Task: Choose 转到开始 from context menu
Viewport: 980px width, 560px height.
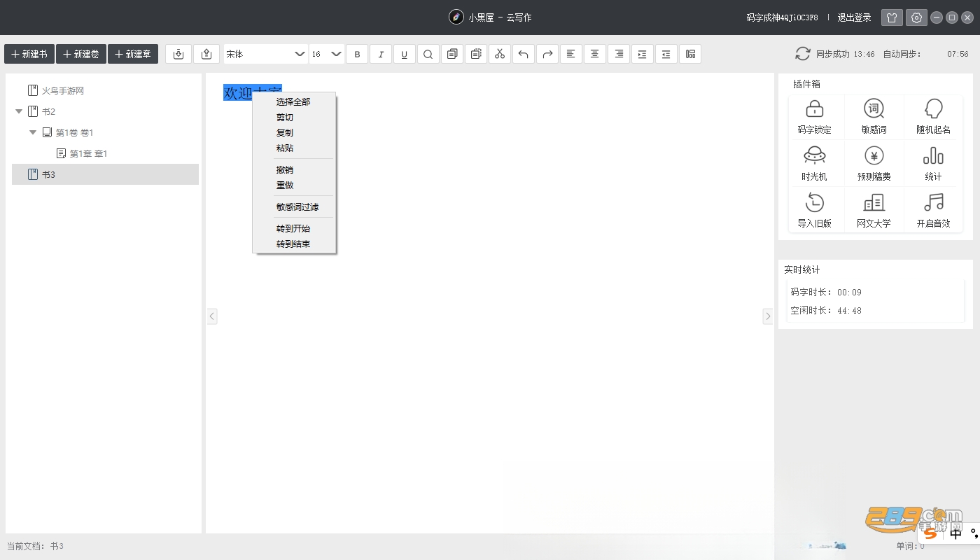Action: pyautogui.click(x=293, y=228)
